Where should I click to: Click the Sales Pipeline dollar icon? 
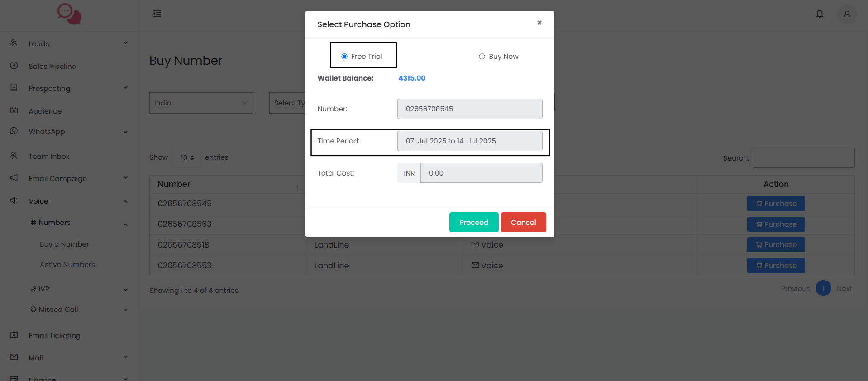(x=14, y=66)
